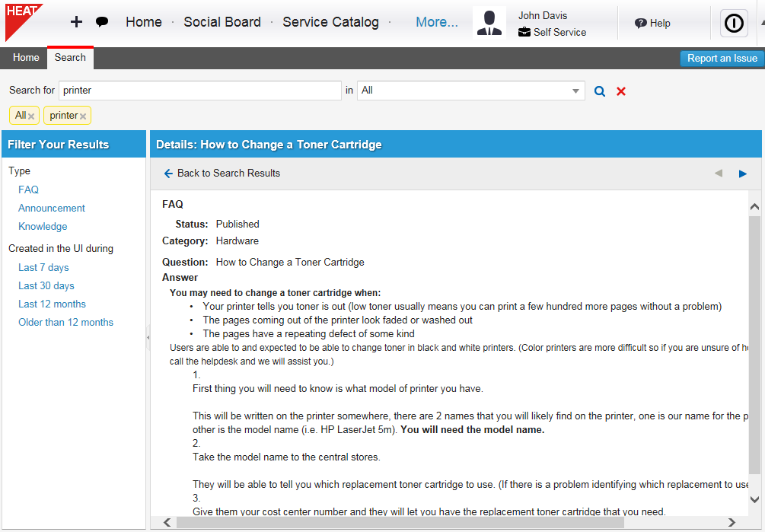Open the More... menu
This screenshot has width=765, height=532.
coord(437,22)
